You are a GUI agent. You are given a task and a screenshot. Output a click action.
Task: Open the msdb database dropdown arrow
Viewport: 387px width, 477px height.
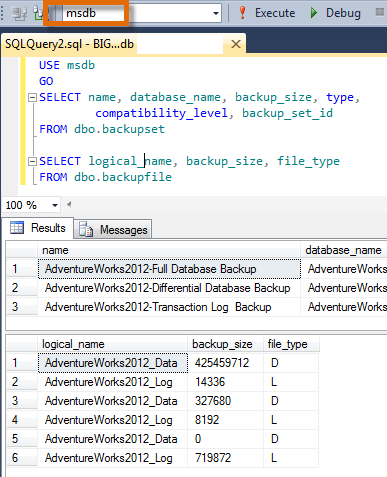[x=216, y=13]
